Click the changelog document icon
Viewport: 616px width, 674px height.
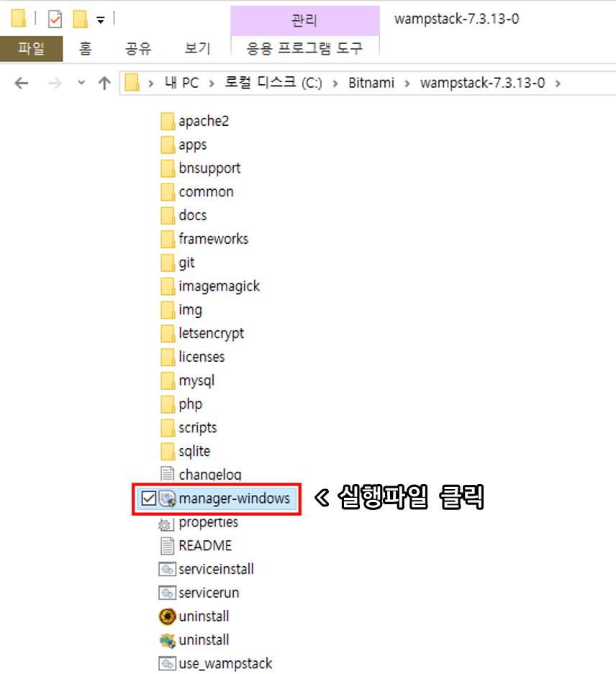coord(168,474)
